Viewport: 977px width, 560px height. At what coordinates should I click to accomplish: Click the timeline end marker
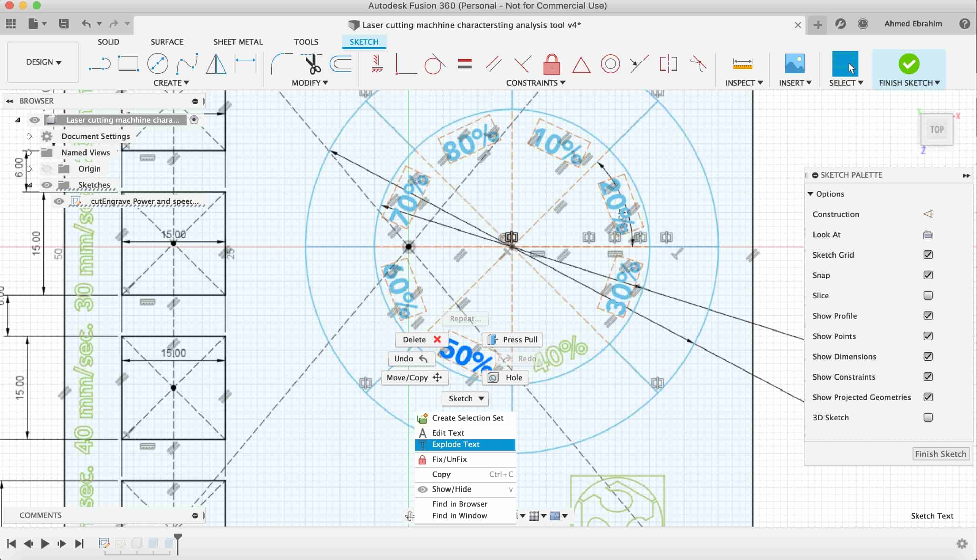[x=178, y=543]
